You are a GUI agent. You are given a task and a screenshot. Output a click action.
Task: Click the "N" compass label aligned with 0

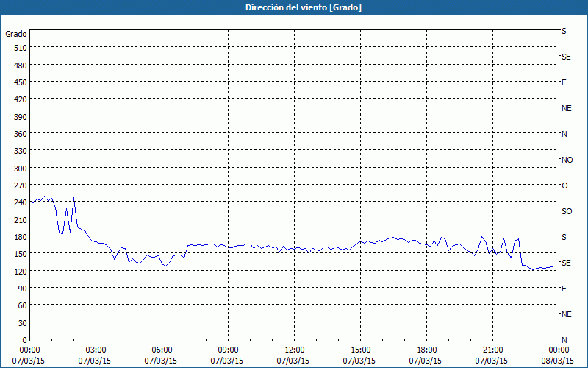point(564,340)
